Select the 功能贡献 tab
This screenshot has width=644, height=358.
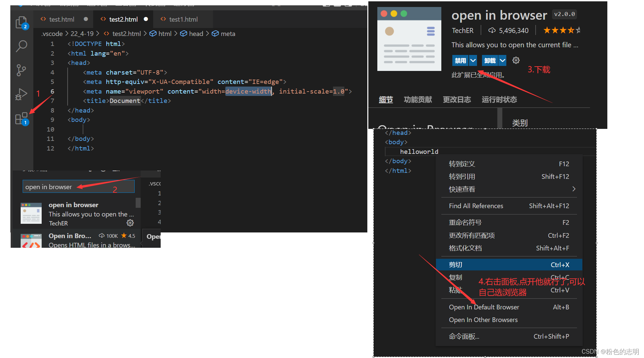pyautogui.click(x=418, y=100)
